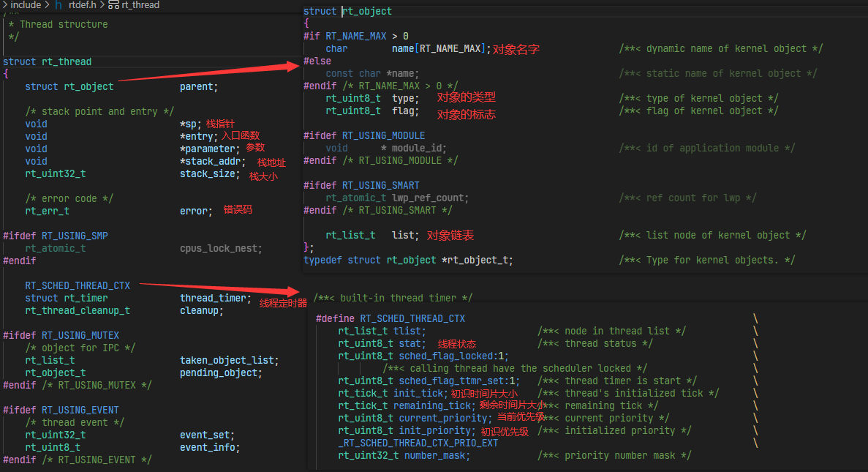
Task: Click the 'rt_thread' breadcrumb symbol
Action: click(140, 5)
